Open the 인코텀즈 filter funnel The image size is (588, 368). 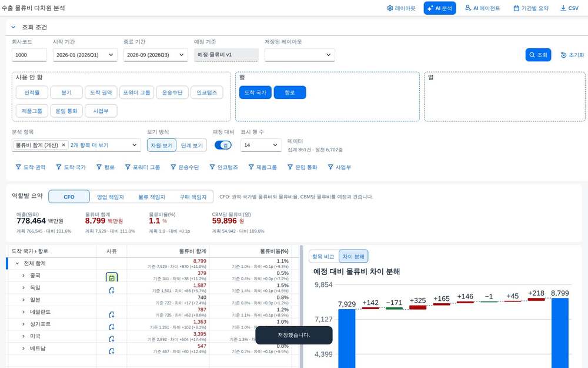click(x=212, y=167)
